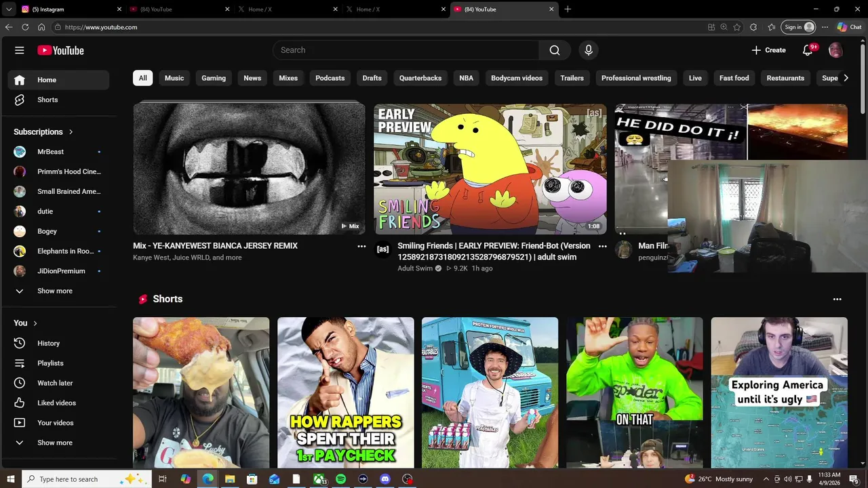Click the browser address bar URL

[101, 27]
